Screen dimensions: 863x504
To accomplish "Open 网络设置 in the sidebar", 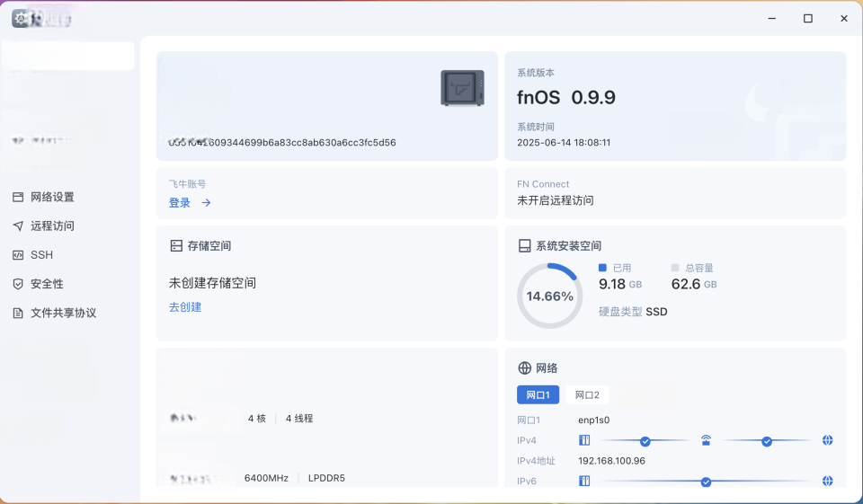I will [x=52, y=197].
